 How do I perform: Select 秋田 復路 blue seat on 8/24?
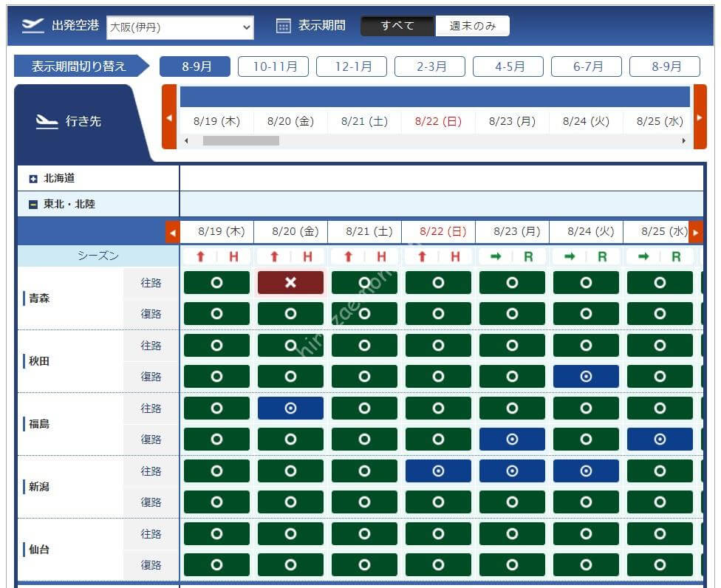[586, 377]
